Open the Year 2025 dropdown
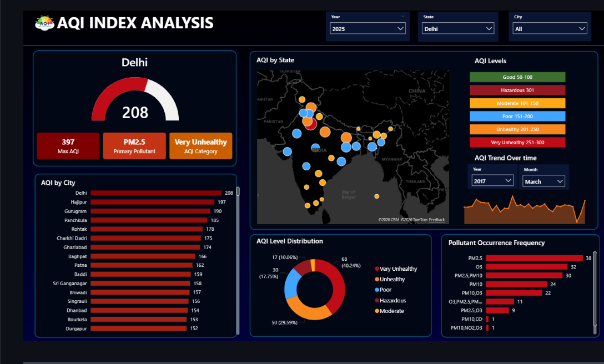Screen dimensions: 604x364 click(368, 28)
